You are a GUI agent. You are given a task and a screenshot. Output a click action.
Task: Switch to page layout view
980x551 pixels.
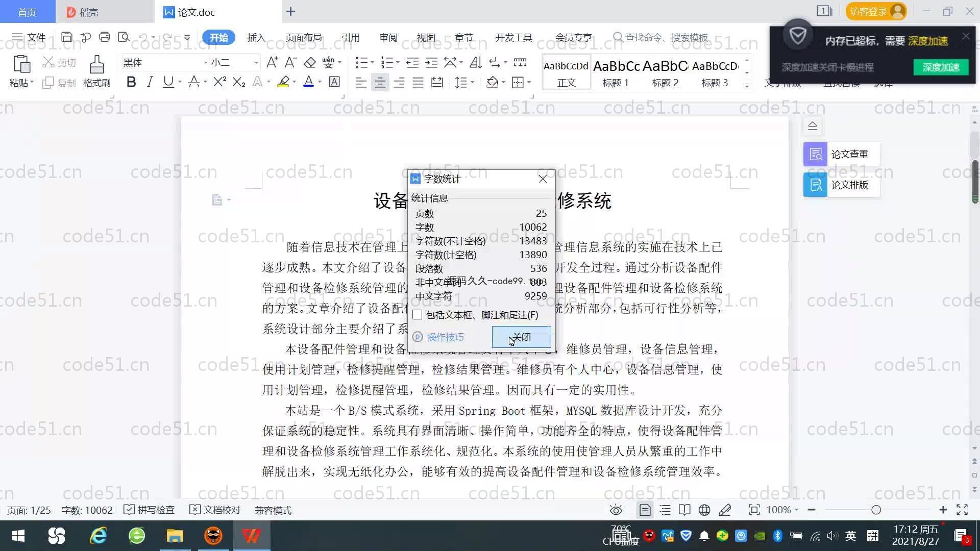click(645, 510)
